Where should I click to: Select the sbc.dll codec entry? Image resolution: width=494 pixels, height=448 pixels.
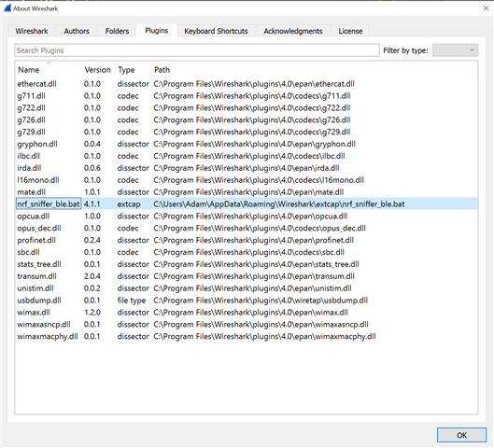247,252
